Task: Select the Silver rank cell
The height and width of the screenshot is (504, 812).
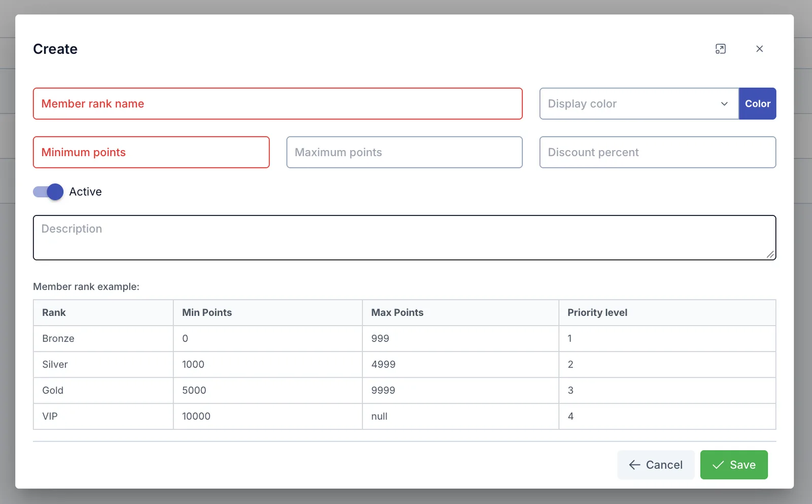Action: [x=104, y=364]
